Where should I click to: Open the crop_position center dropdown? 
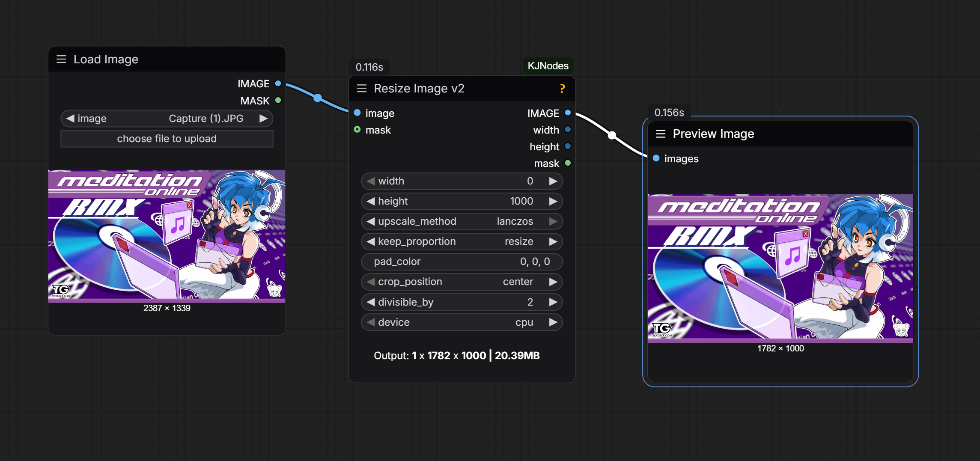(x=462, y=282)
